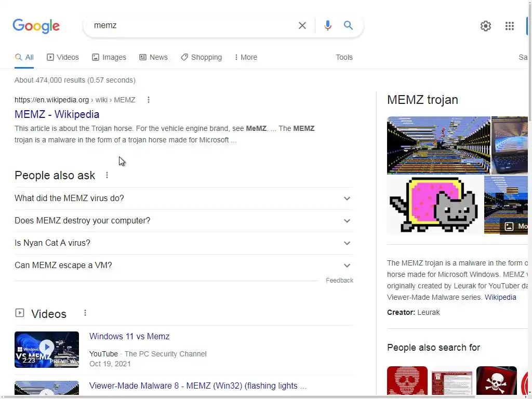Send Feedback on People also ask
The image size is (532, 399).
[x=339, y=281]
